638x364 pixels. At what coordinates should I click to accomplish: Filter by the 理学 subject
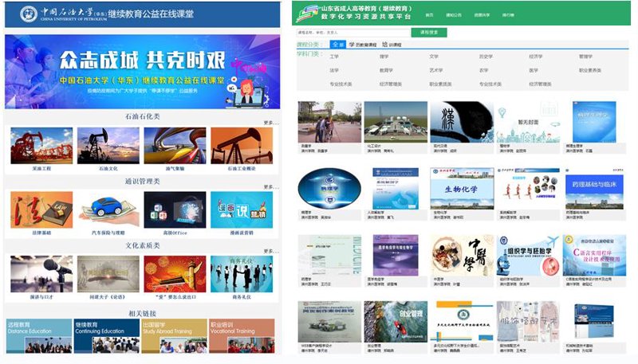pyautogui.click(x=384, y=57)
